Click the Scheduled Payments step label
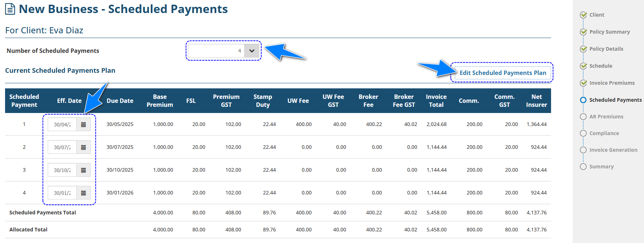 615,100
